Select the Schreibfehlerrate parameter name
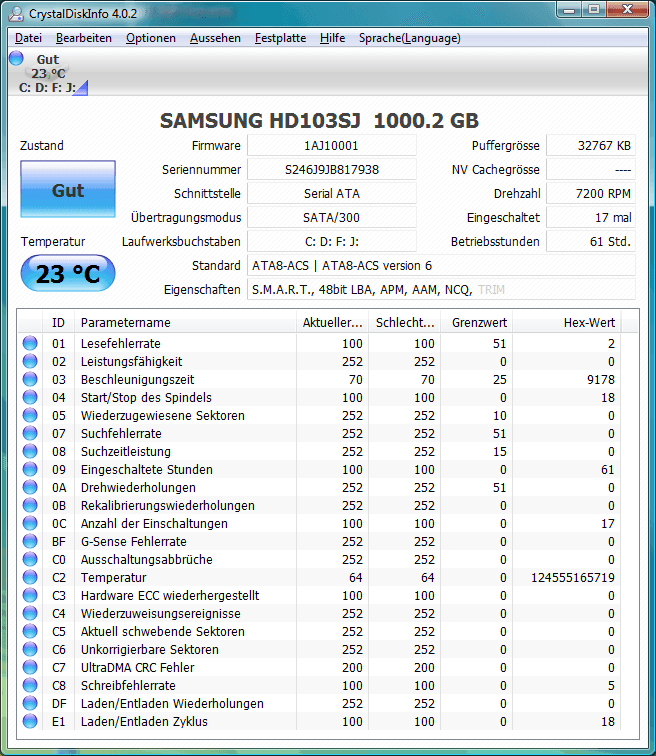Image resolution: width=656 pixels, height=756 pixels. tap(128, 686)
